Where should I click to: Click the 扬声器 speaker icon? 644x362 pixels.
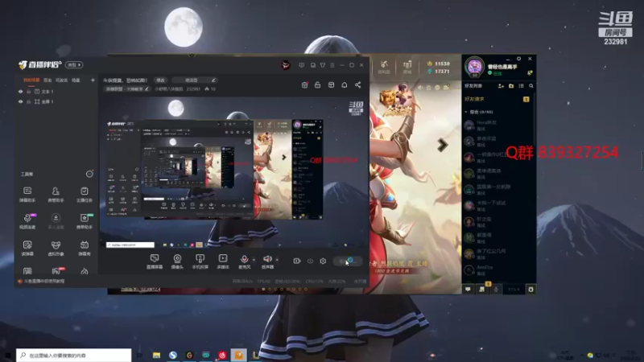267,259
